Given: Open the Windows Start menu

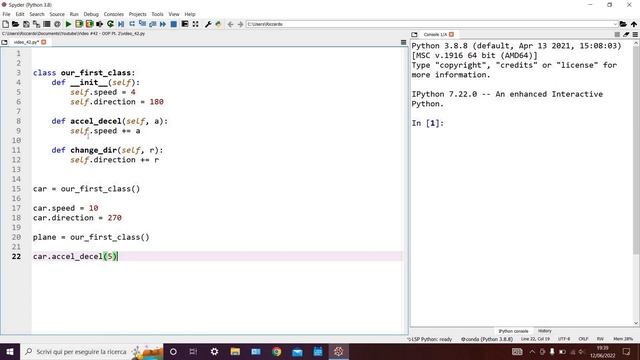Looking at the screenshot, I should [10, 352].
